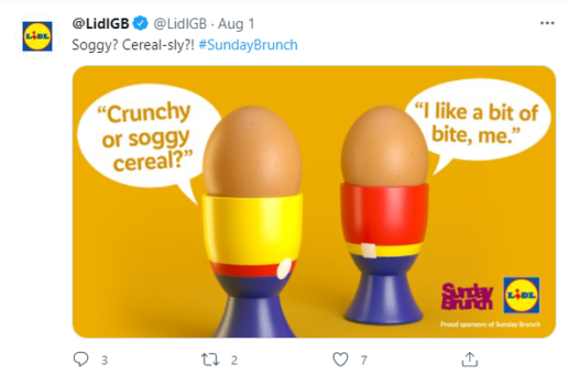Click the "I like a bit of bite" bubble
Viewport: 568px width, 376px height.
[x=478, y=123]
